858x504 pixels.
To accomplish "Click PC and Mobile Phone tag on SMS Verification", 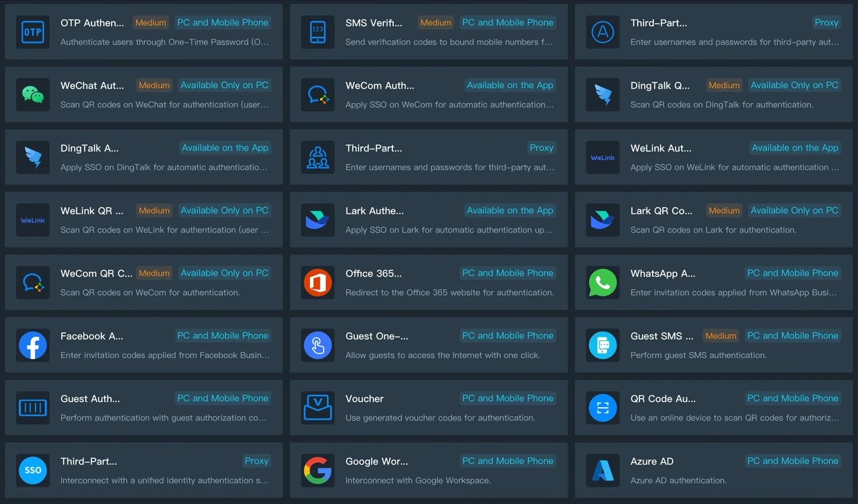I will 508,22.
